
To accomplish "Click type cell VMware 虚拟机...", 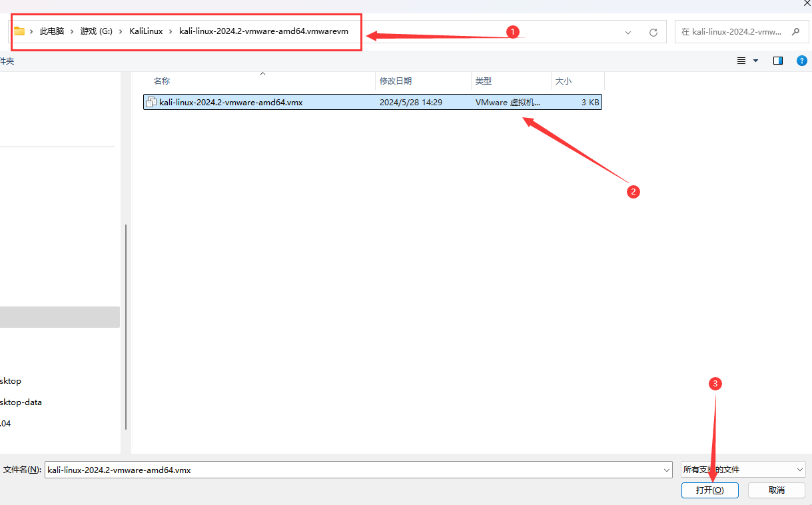I will 508,103.
